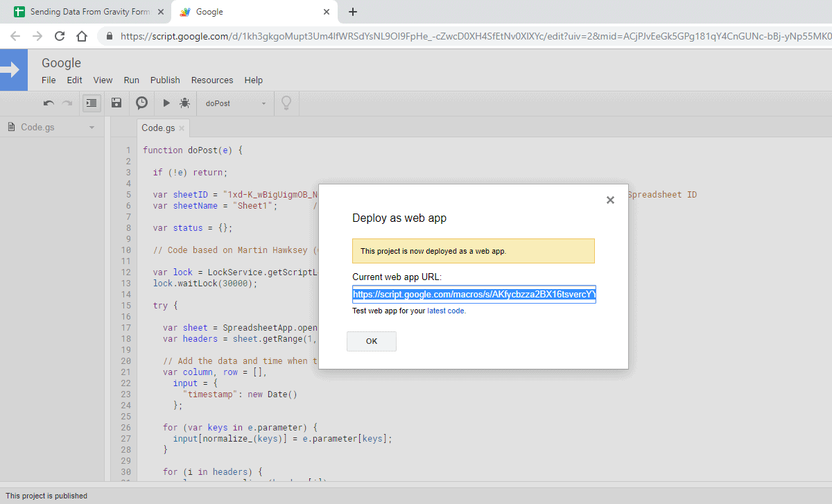Click the blue arrow Apps Script logo
Viewport: 832px width, 504px height.
[x=14, y=70]
